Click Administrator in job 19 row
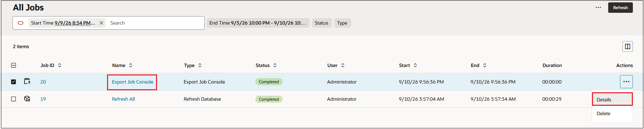 [342, 99]
